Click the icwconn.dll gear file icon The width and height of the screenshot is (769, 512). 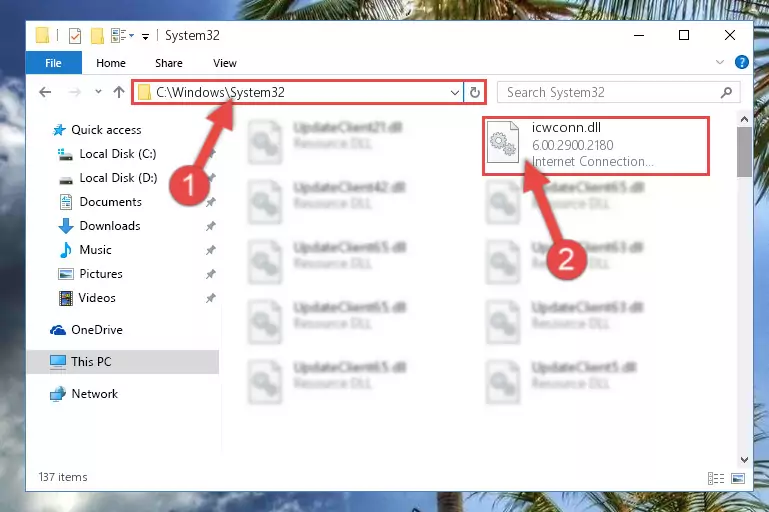tap(503, 142)
